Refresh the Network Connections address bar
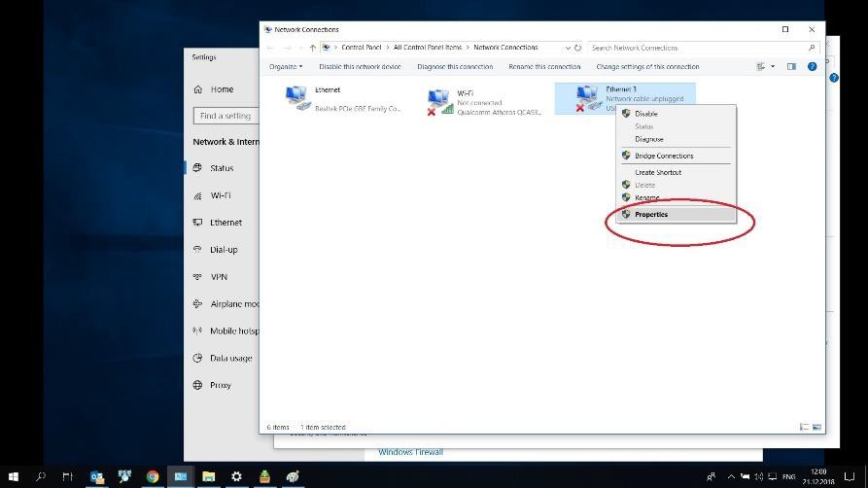This screenshot has width=868, height=488. pos(577,48)
